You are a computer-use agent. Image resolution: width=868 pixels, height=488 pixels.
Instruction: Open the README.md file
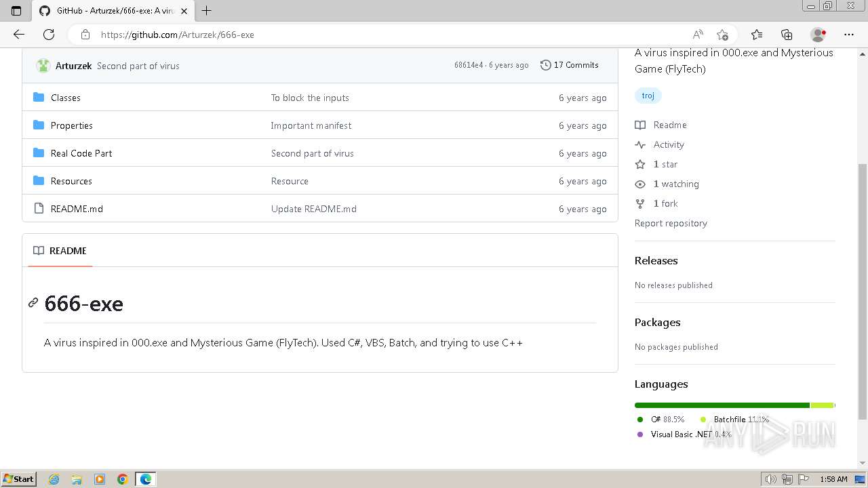click(77, 209)
